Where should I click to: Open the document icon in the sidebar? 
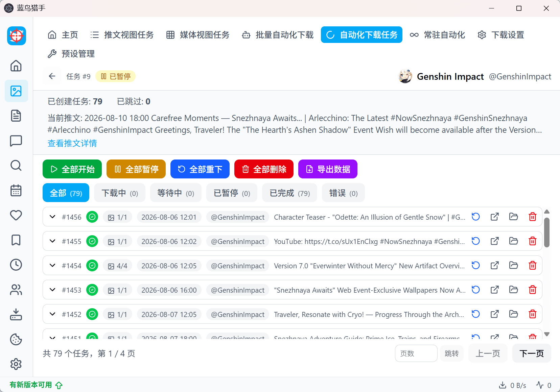16,116
